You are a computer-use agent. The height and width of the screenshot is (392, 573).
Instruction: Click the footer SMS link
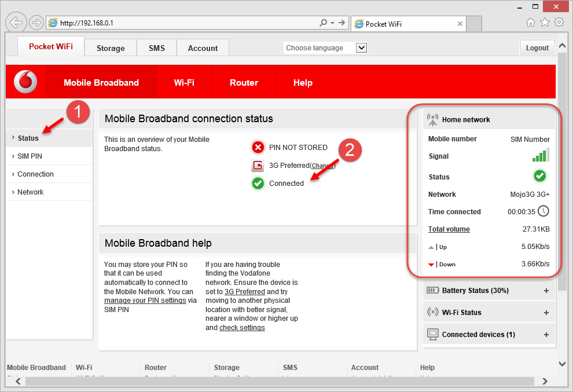click(290, 367)
